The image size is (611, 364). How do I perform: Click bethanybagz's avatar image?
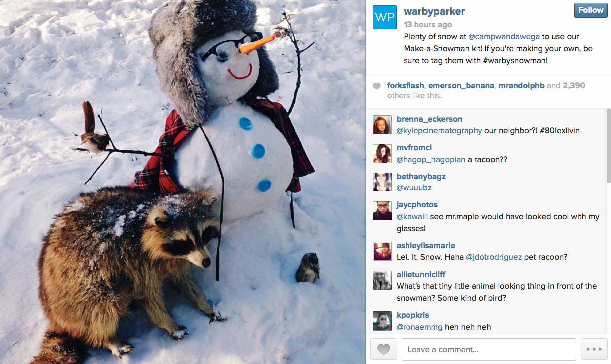(382, 182)
